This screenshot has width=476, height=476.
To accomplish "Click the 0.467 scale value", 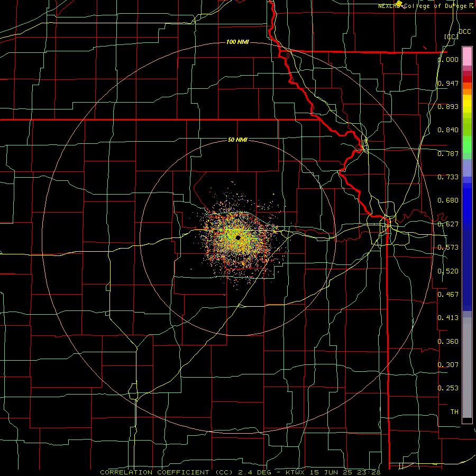I will [448, 295].
